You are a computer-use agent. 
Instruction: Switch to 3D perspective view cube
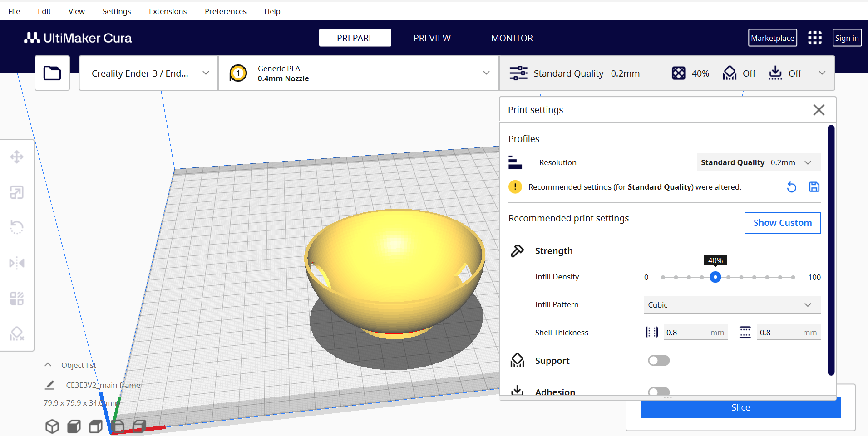(52, 426)
